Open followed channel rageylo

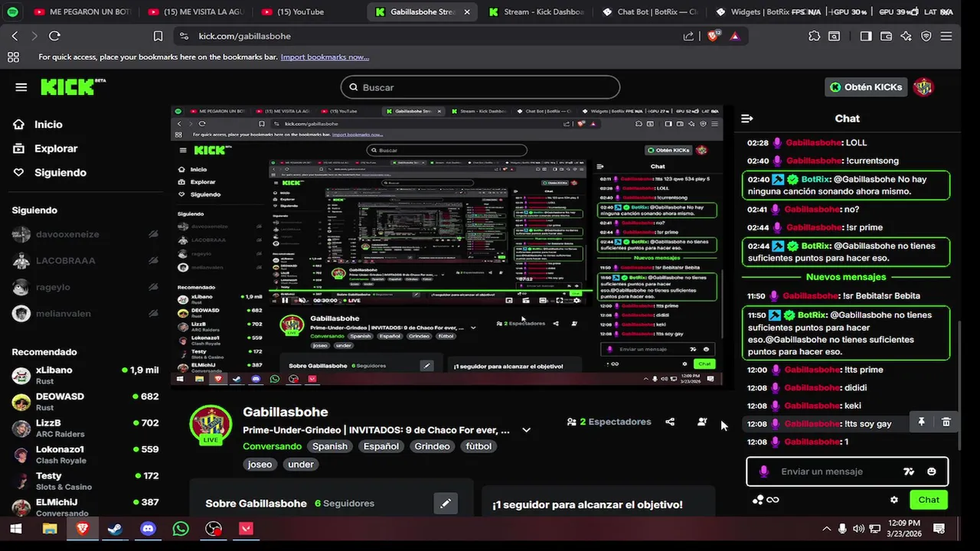(85, 287)
